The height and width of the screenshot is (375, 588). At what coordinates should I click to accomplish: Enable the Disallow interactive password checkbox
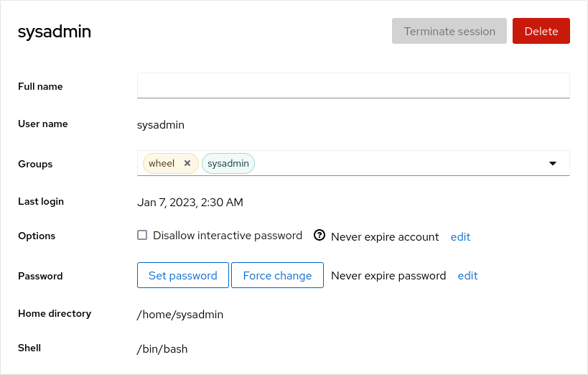(142, 235)
